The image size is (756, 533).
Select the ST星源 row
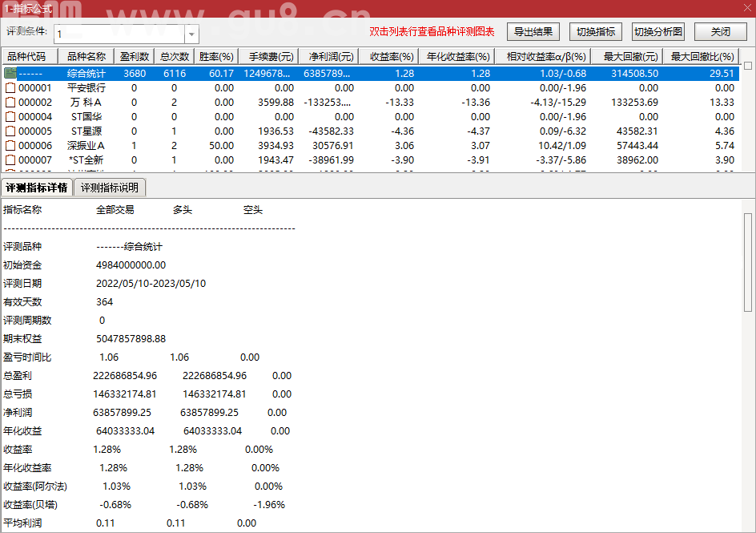(x=371, y=131)
